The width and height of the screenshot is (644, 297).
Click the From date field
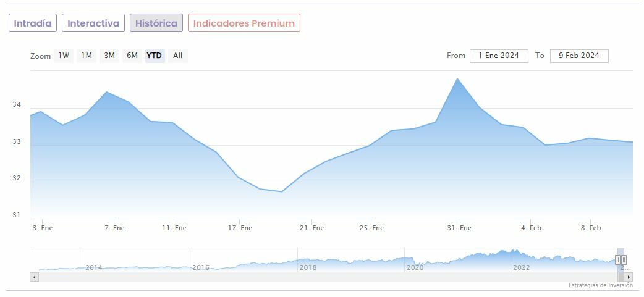coord(499,56)
